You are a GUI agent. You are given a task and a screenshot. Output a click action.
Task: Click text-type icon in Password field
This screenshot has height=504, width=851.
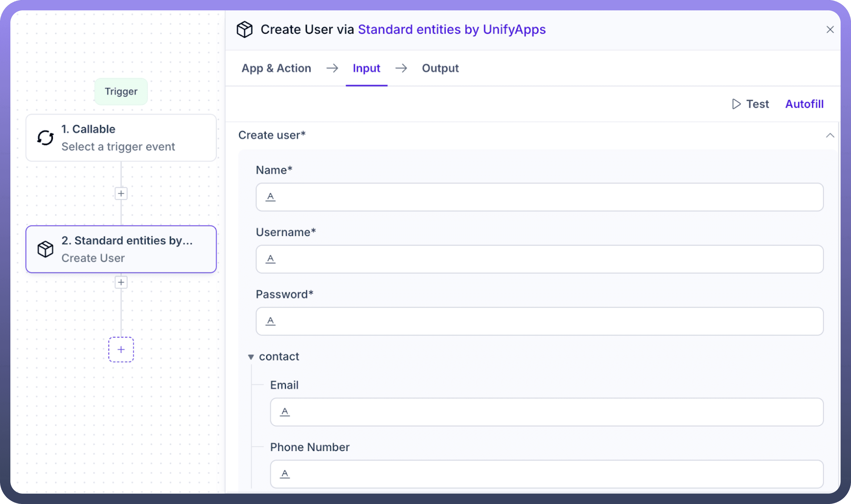click(271, 321)
